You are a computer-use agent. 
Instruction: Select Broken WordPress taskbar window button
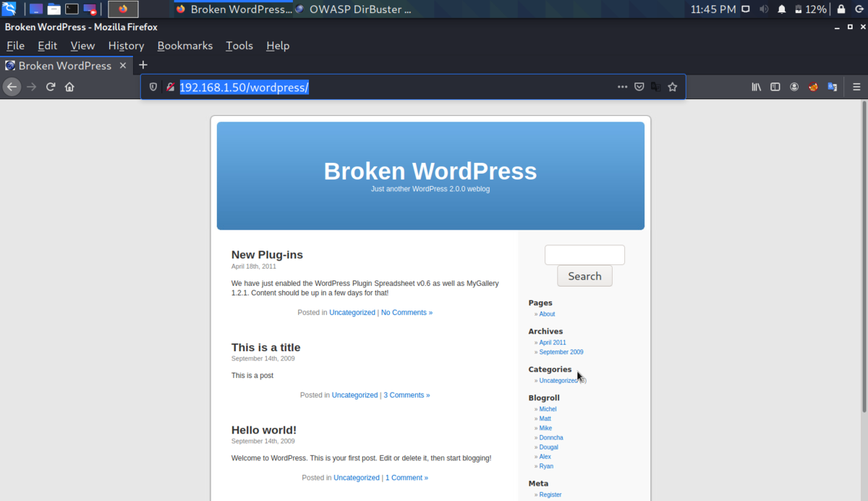pyautogui.click(x=233, y=9)
